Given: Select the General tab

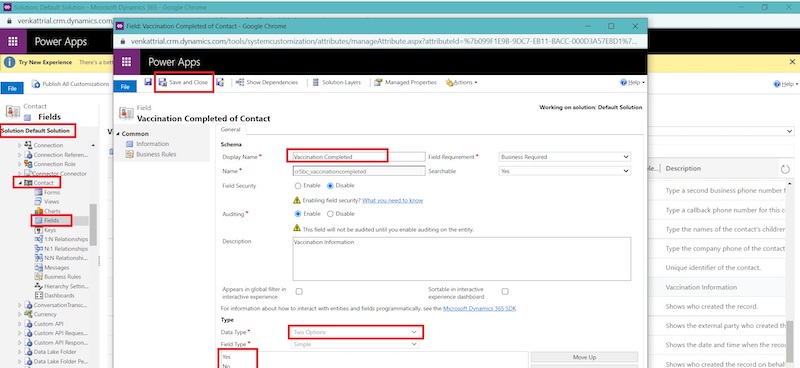Looking at the screenshot, I should (x=231, y=130).
